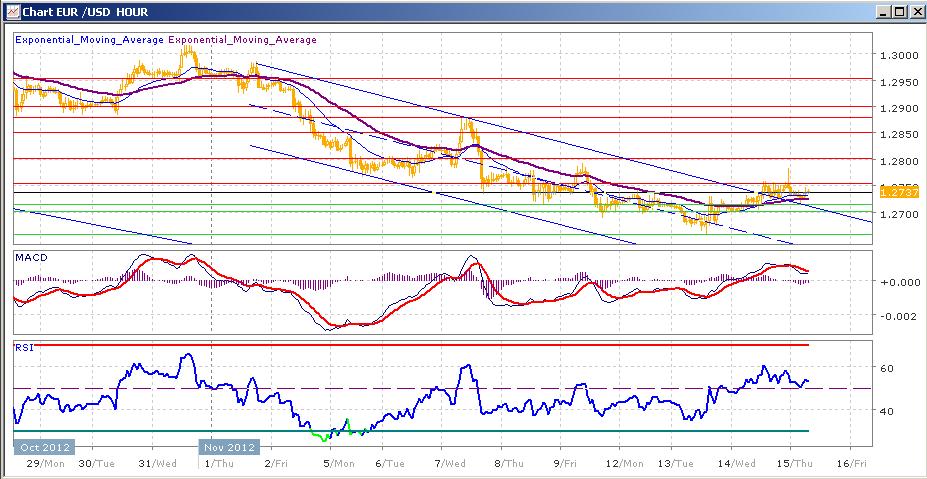Click the first Exponential_Moving_Average label

(89, 40)
